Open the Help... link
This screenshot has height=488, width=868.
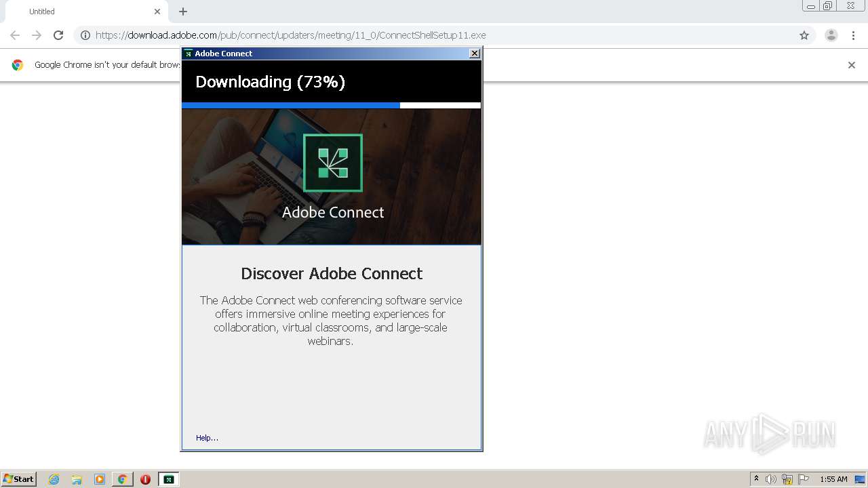[207, 438]
